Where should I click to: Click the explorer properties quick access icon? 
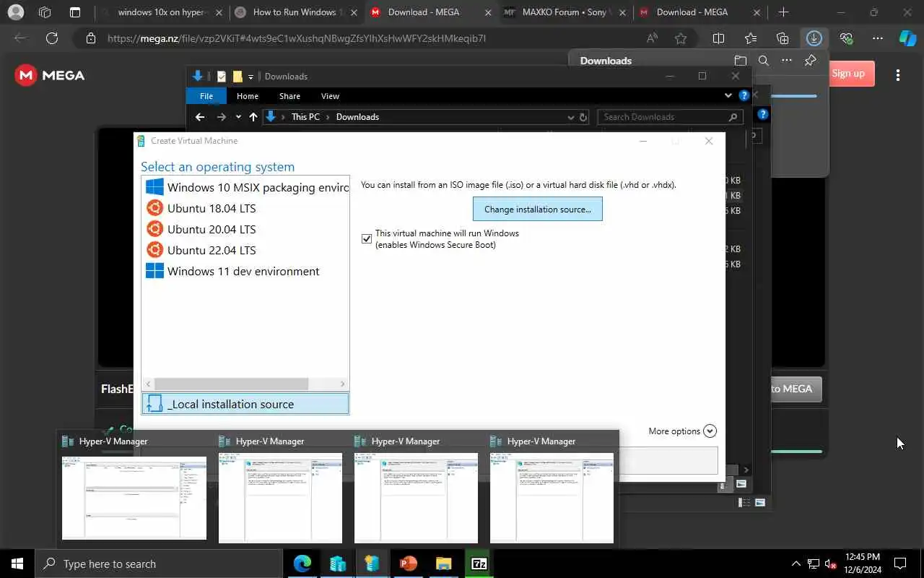(222, 77)
